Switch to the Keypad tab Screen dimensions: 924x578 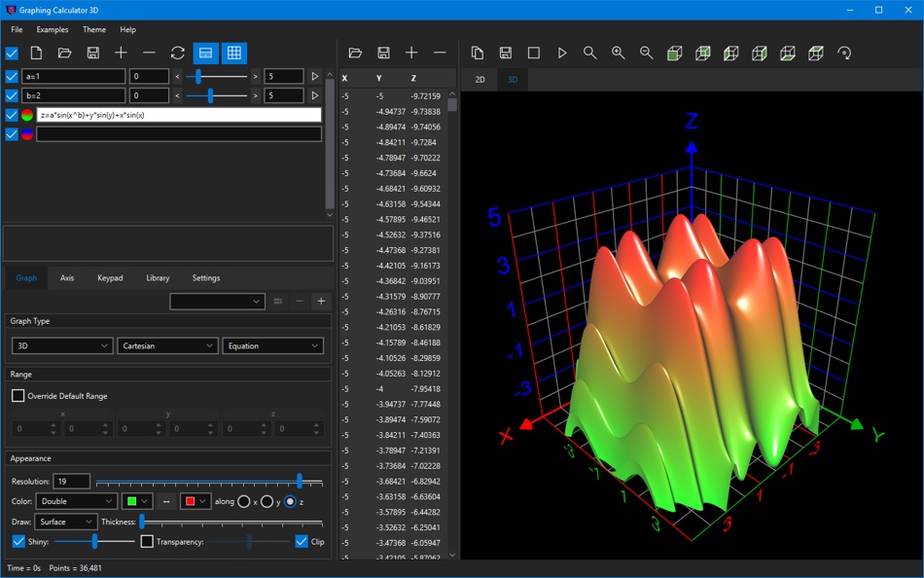click(x=110, y=278)
